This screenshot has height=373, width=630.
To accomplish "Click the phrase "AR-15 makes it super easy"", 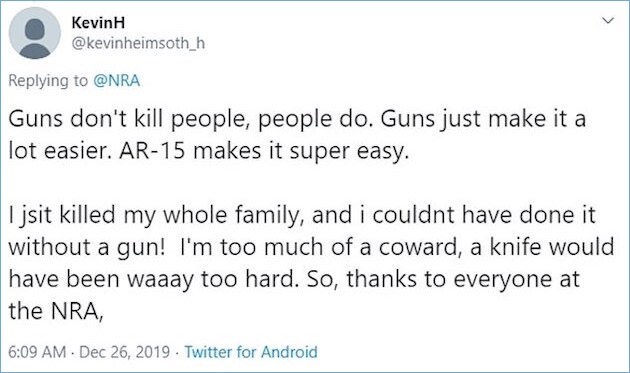I will [x=264, y=151].
